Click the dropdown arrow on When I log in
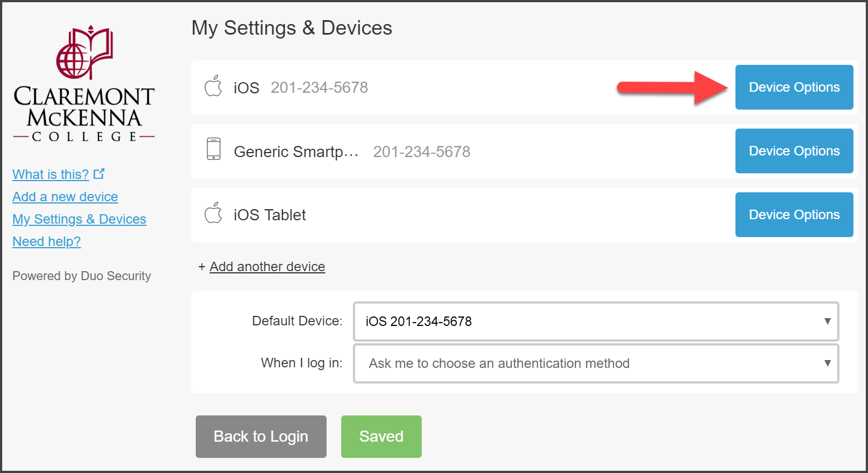This screenshot has width=868, height=473. point(828,363)
